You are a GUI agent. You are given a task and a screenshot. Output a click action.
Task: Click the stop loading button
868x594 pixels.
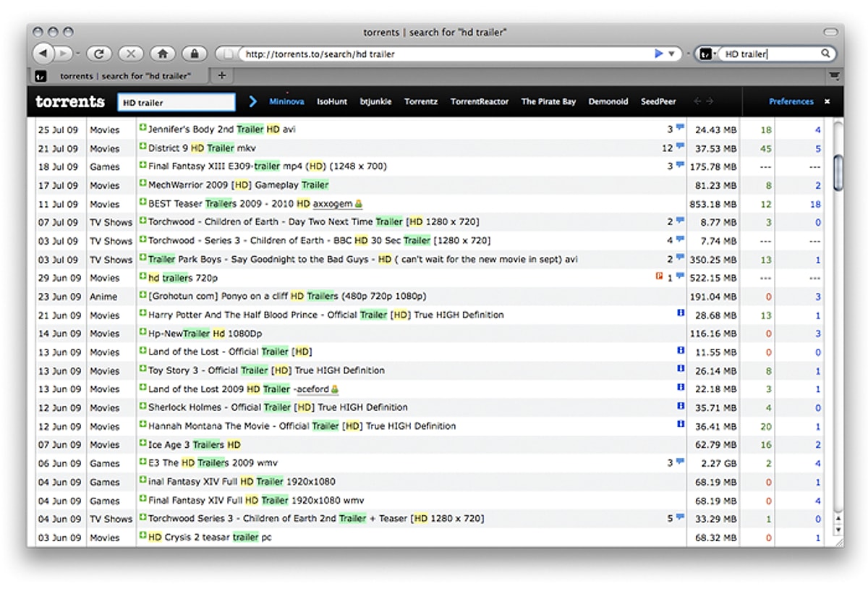[x=130, y=54]
